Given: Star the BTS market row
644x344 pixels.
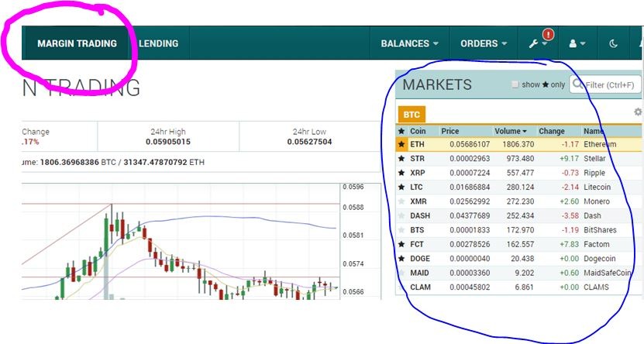Looking at the screenshot, I should click(x=401, y=230).
